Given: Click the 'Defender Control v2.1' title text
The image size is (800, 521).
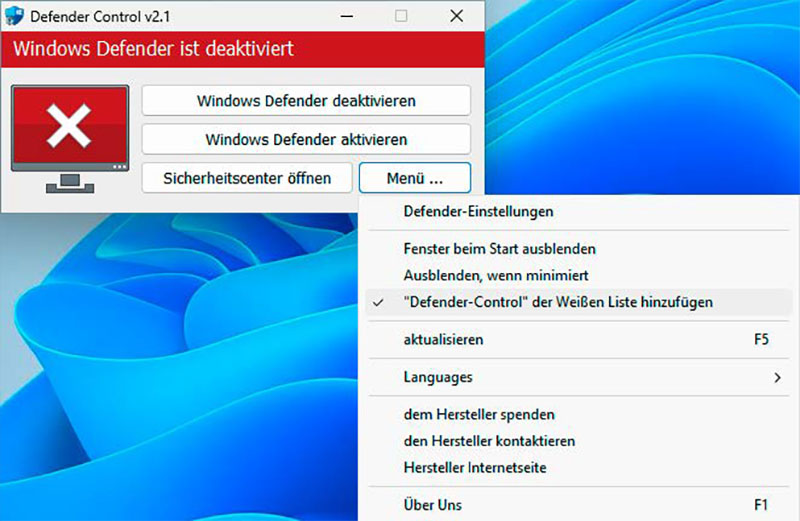Looking at the screenshot, I should pos(100,16).
